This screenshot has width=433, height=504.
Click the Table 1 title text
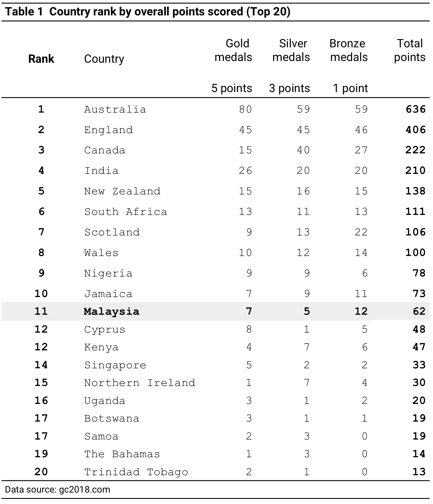(x=148, y=12)
